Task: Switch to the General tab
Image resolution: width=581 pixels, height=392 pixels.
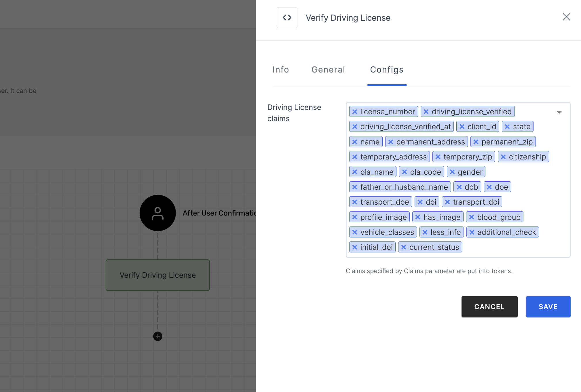Action: 328,69
